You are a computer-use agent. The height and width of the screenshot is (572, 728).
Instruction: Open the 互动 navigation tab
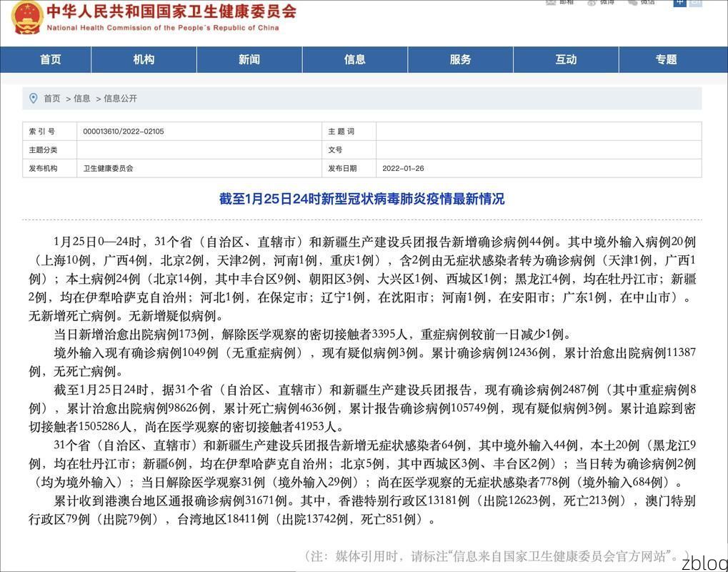pos(566,60)
